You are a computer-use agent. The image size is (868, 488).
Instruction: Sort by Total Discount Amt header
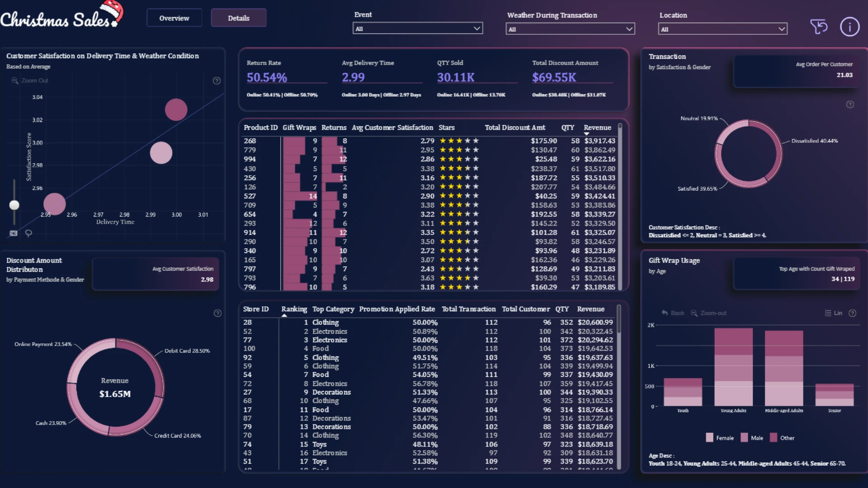click(x=515, y=128)
